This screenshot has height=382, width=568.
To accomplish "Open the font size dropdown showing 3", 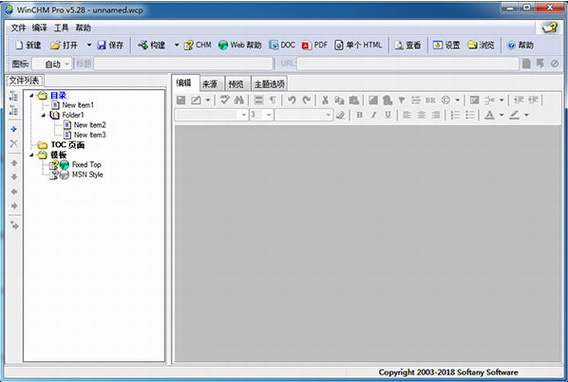I will pyautogui.click(x=261, y=115).
